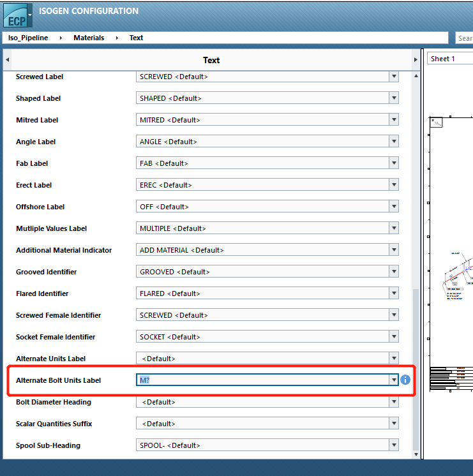The image size is (473, 476).
Task: Click the 'Grooved Identifier' label text
Action: click(46, 272)
